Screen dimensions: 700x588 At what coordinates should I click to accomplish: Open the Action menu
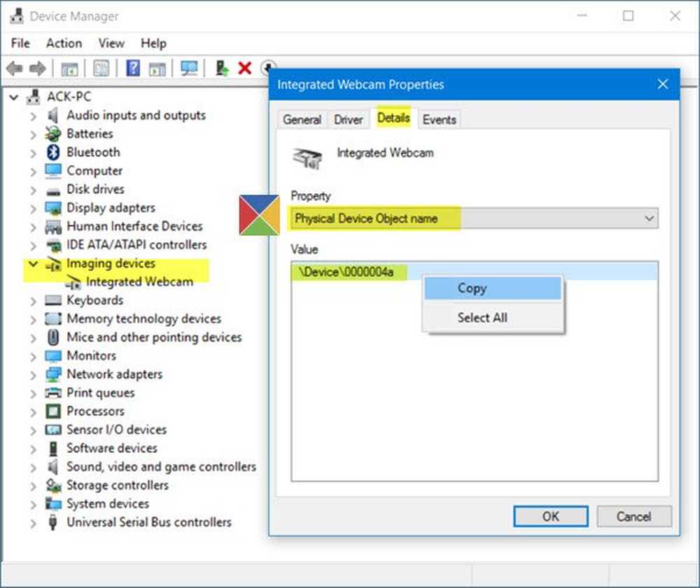[64, 43]
